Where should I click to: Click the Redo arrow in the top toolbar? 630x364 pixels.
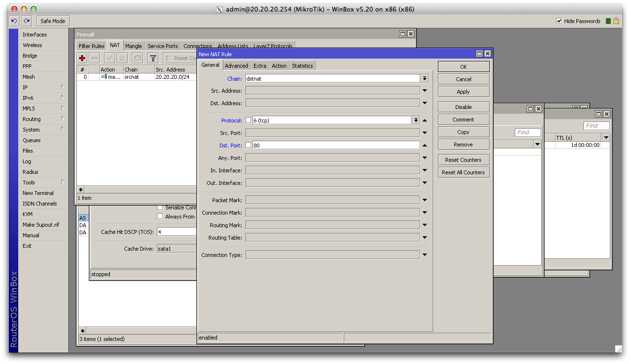pos(27,21)
